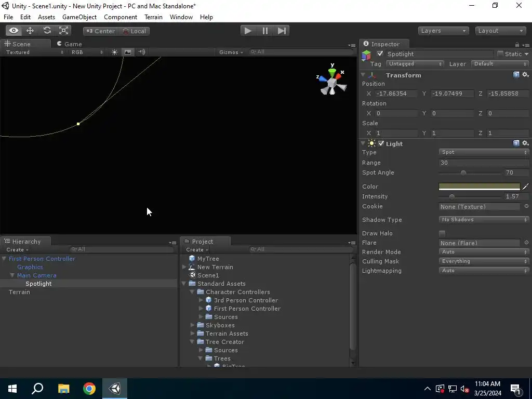Open the Component menu
The height and width of the screenshot is (399, 532).
tap(121, 17)
